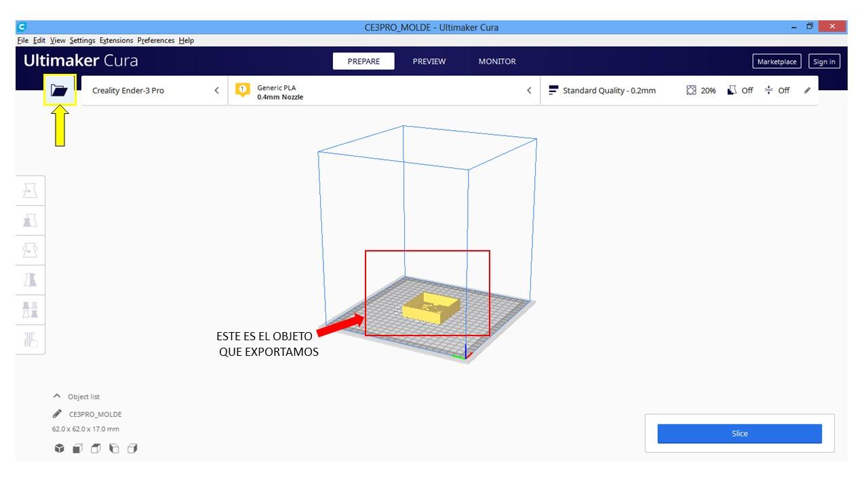Screen dimensions: 868x488
Task: Open the Extensions menu
Action: (x=117, y=41)
